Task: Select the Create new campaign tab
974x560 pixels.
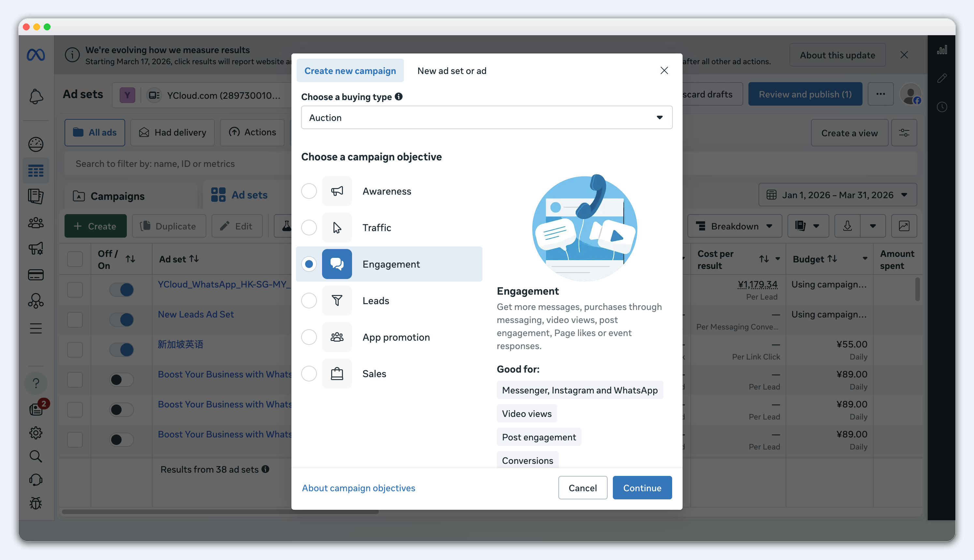Action: (350, 71)
